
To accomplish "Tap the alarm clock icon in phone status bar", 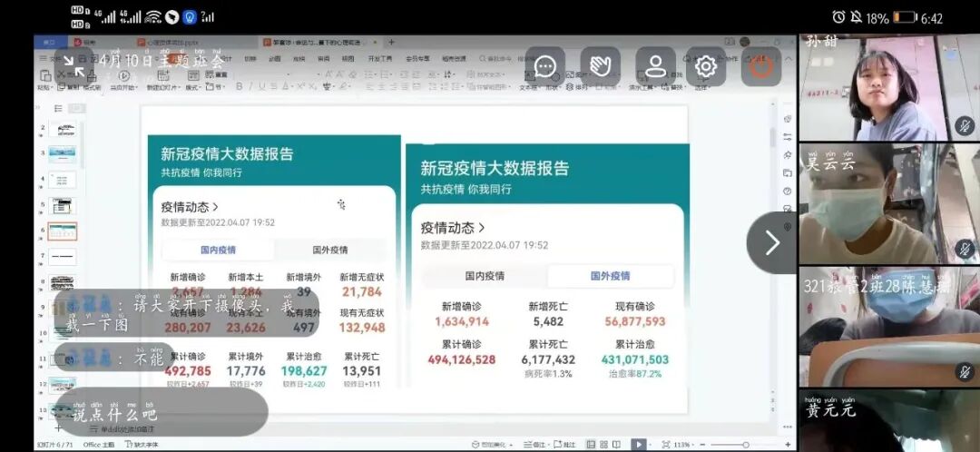I will pos(838,17).
